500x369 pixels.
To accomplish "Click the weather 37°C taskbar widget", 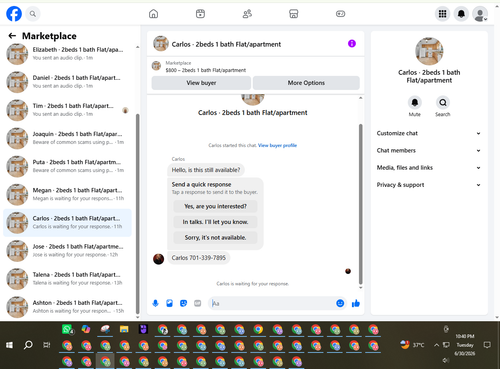I will pos(412,345).
